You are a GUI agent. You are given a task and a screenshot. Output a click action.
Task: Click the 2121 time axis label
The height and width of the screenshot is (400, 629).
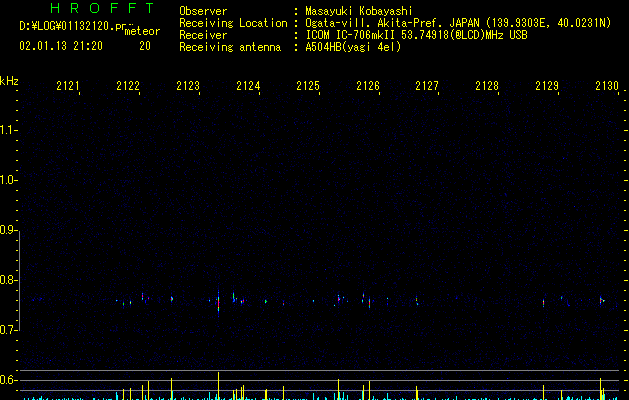click(x=68, y=86)
